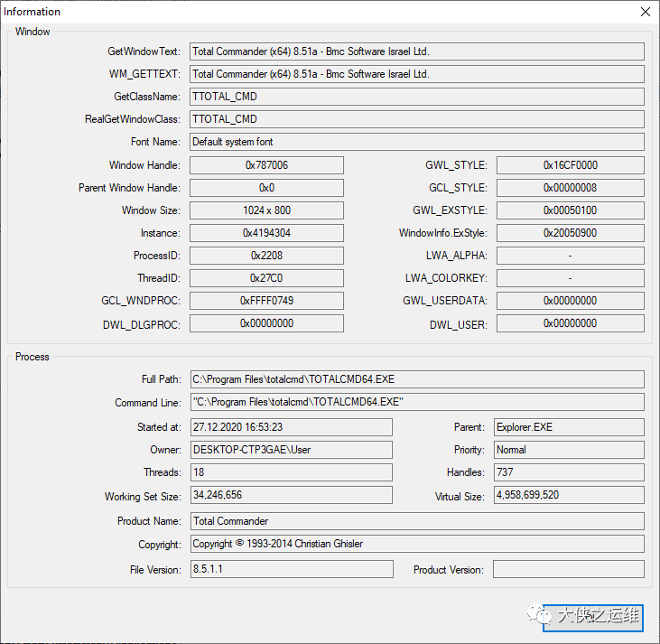This screenshot has width=660, height=644.
Task: Click ThreadID value 0x27C0
Action: [x=266, y=278]
